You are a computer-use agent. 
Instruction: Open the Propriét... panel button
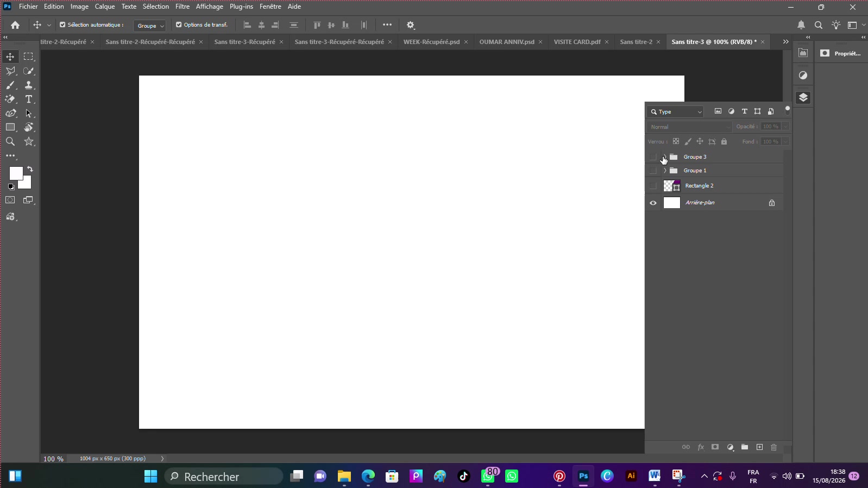(x=840, y=53)
